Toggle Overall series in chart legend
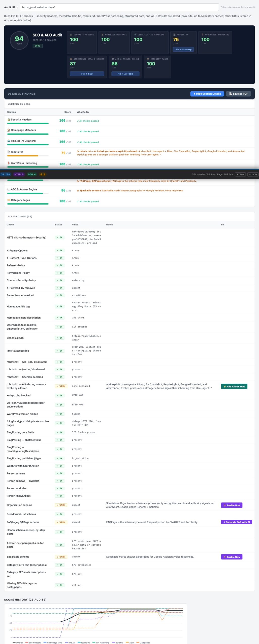Viewport: 259px width, 644px height. point(18,642)
